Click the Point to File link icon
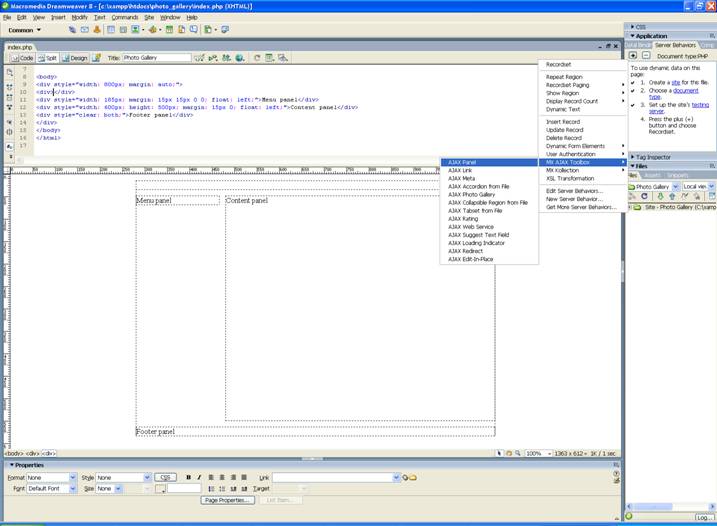This screenshot has height=526, width=717. (405, 478)
